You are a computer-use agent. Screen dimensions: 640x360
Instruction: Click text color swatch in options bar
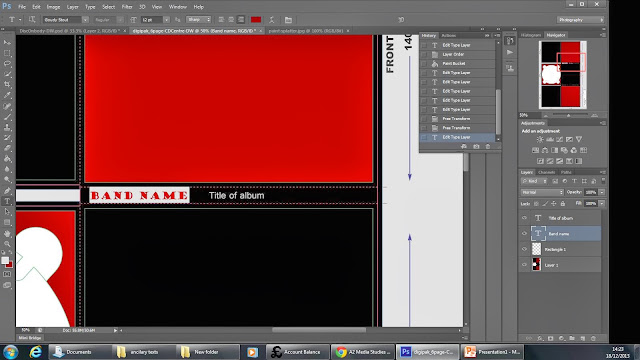256,20
